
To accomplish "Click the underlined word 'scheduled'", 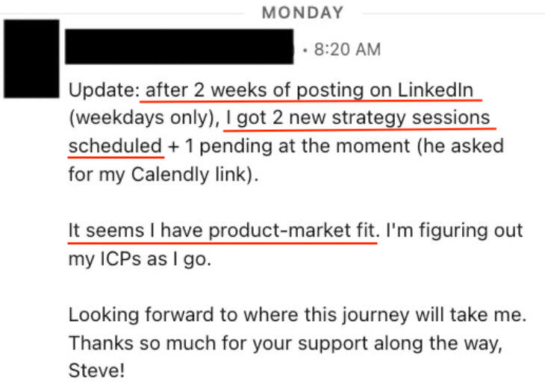I will click(116, 146).
